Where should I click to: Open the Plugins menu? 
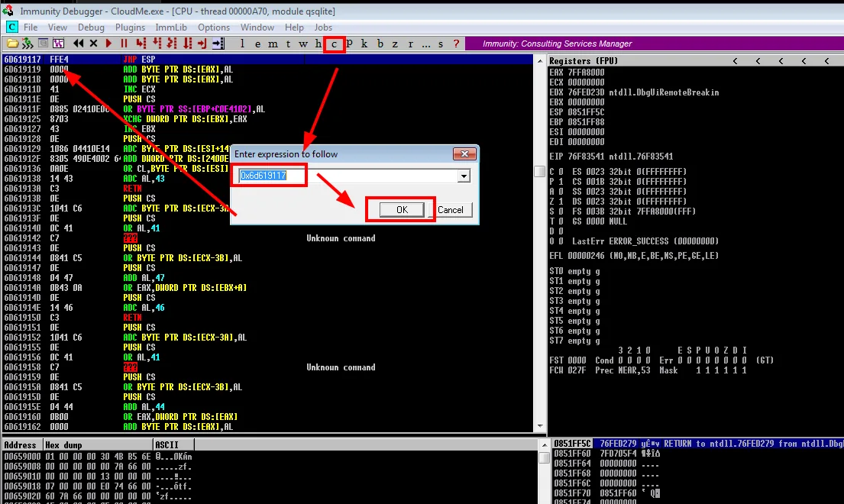pyautogui.click(x=131, y=27)
